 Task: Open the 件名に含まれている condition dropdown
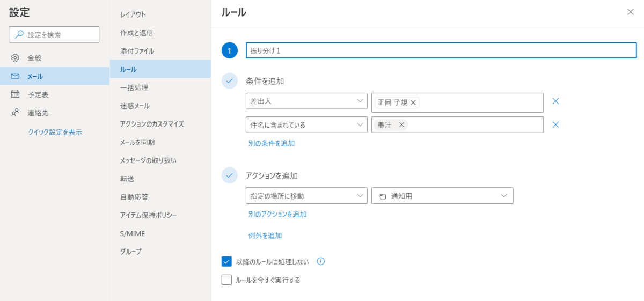(306, 125)
